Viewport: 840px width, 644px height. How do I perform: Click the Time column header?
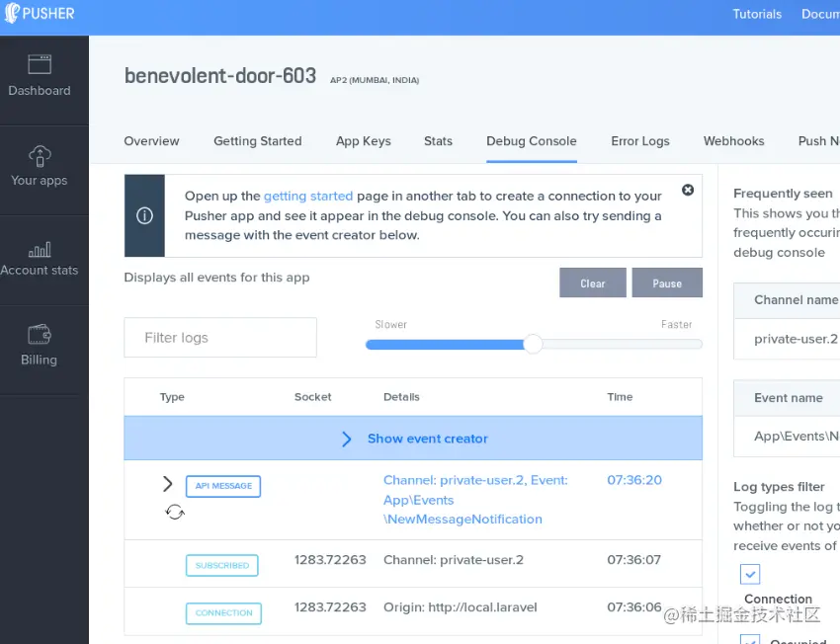620,397
